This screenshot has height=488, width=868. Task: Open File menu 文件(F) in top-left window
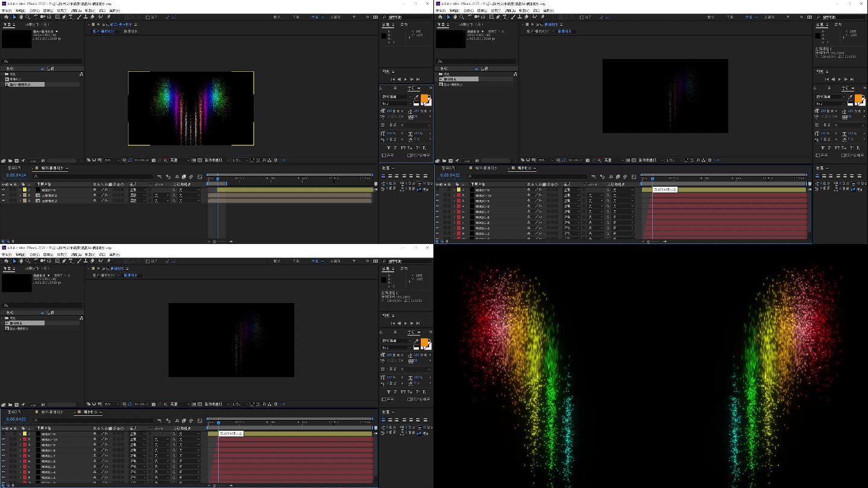(7, 10)
